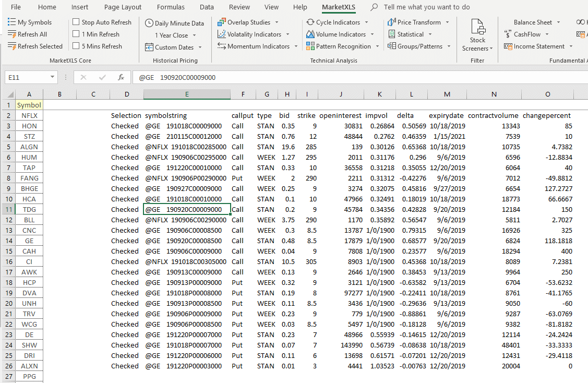Click the expirydate cell 1/15/2021

447,137
